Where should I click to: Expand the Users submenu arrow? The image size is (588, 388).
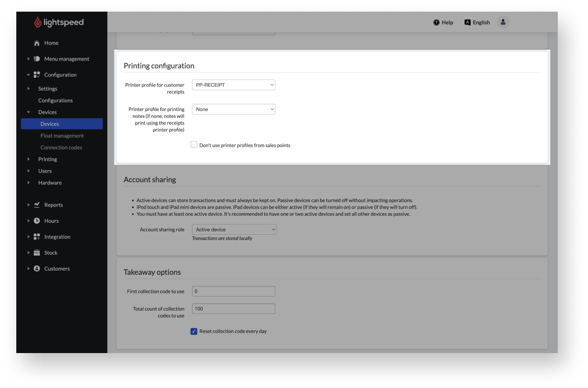(28, 171)
